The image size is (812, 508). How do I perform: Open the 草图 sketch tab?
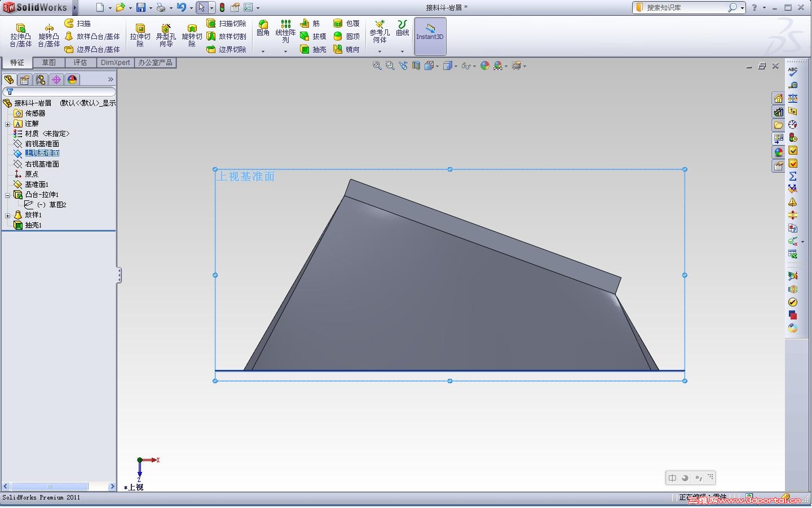click(x=49, y=63)
